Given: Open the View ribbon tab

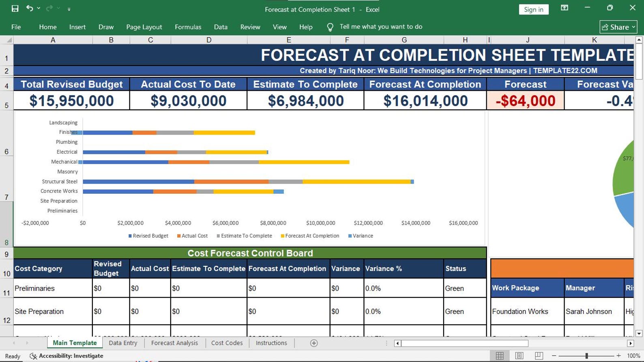Looking at the screenshot, I should [x=279, y=27].
